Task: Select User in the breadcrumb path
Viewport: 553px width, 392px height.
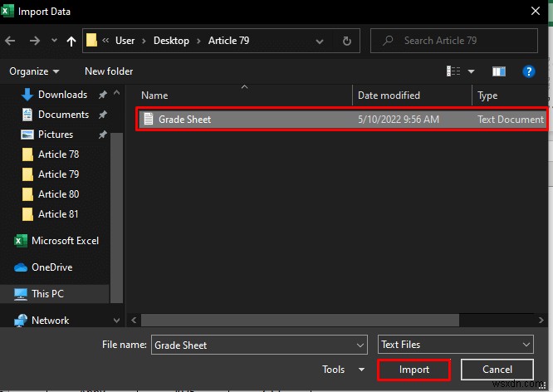Action: pos(125,41)
